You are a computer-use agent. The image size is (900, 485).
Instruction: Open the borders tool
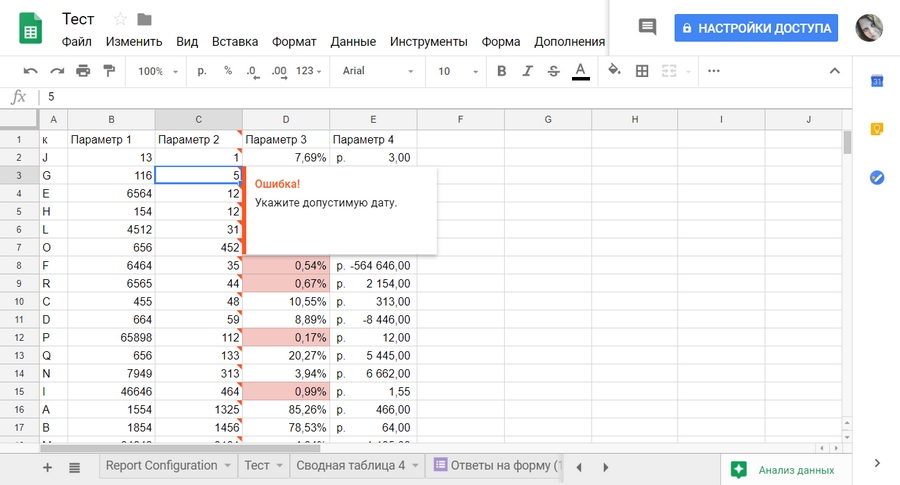coord(642,71)
